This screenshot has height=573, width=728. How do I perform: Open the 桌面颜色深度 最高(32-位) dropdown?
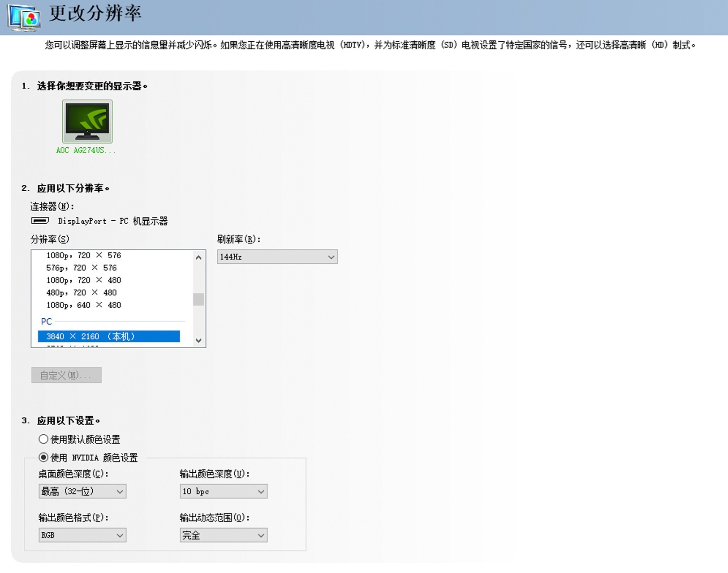[x=82, y=491]
